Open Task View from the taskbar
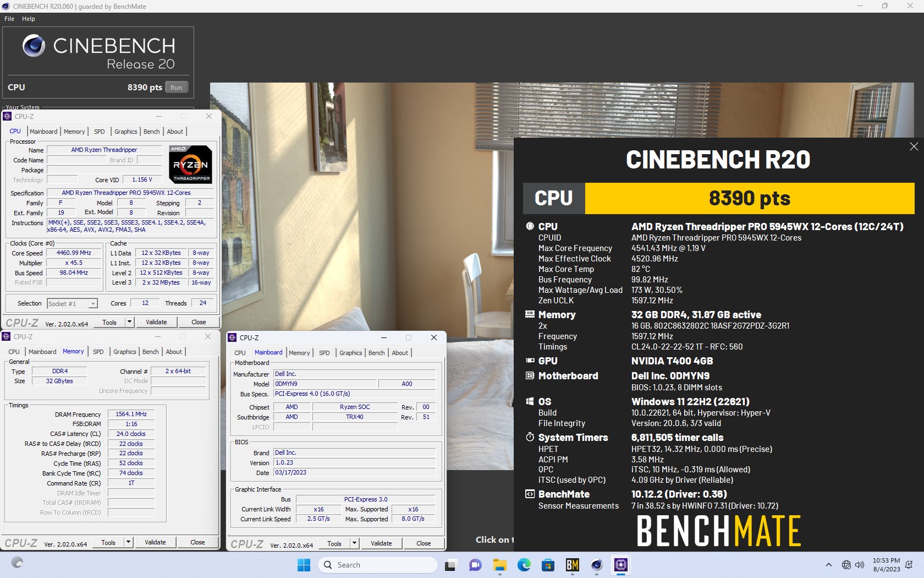This screenshot has width=924, height=578. click(450, 565)
